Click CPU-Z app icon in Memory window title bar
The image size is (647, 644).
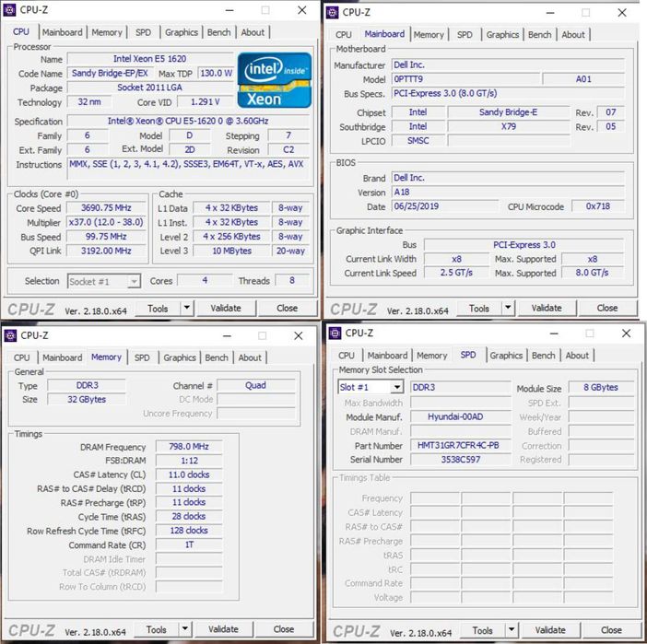10,335
